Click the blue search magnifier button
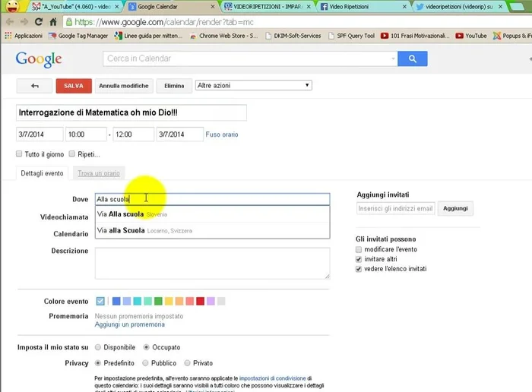This screenshot has width=532, height=392. (x=412, y=59)
